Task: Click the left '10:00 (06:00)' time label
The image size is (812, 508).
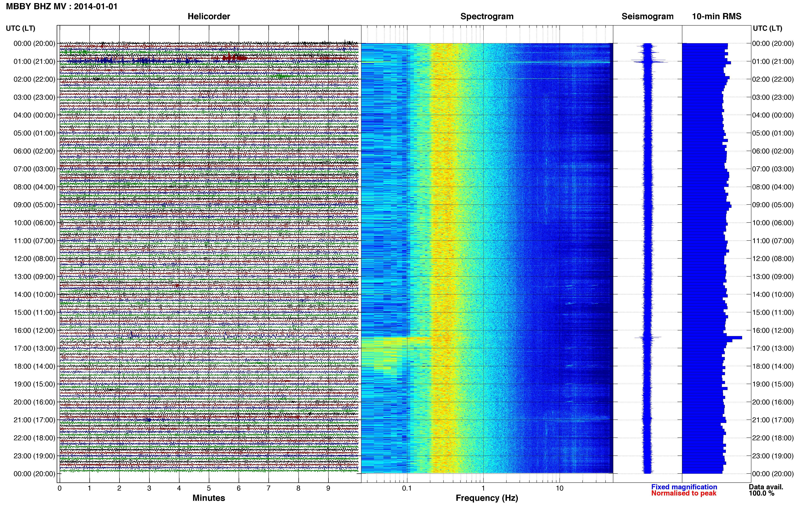Action: point(34,223)
